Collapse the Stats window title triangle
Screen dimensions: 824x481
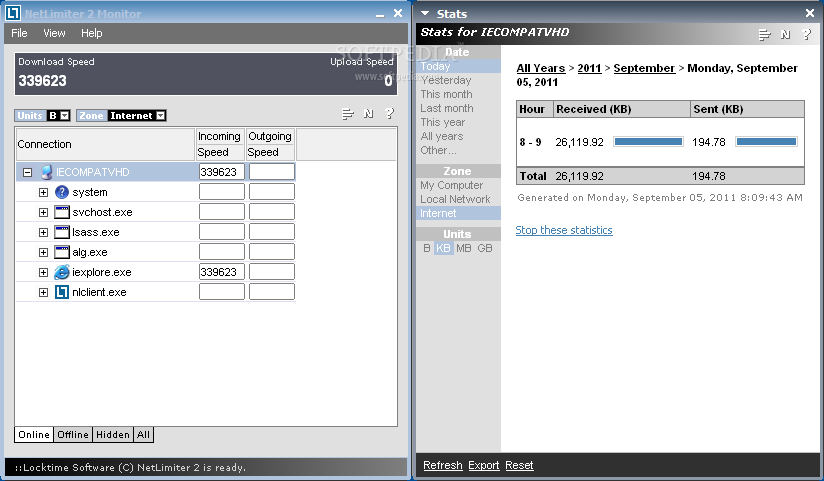pos(425,13)
